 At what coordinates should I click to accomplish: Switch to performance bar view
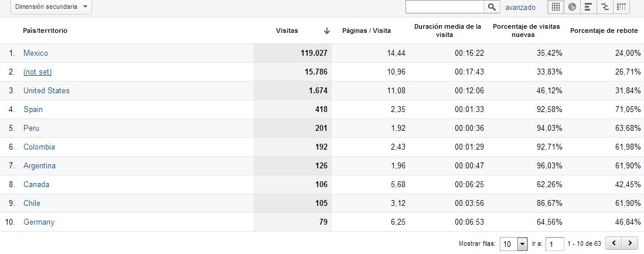point(588,7)
